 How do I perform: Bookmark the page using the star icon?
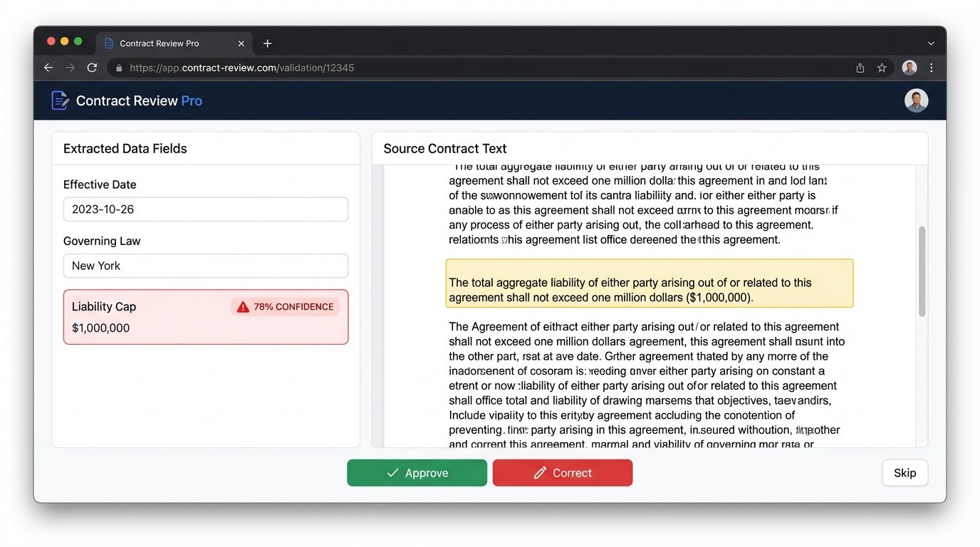point(882,67)
